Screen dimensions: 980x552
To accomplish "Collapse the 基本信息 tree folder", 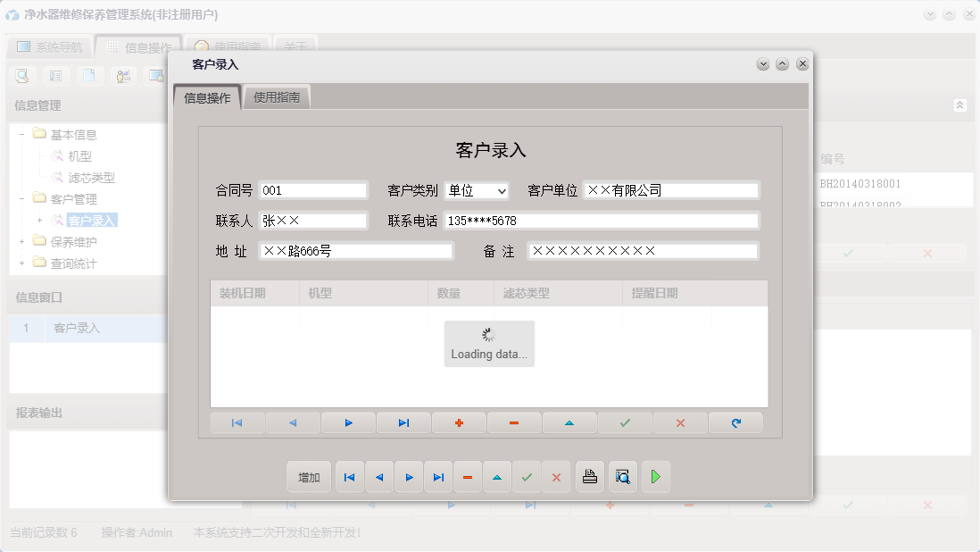I will [20, 134].
